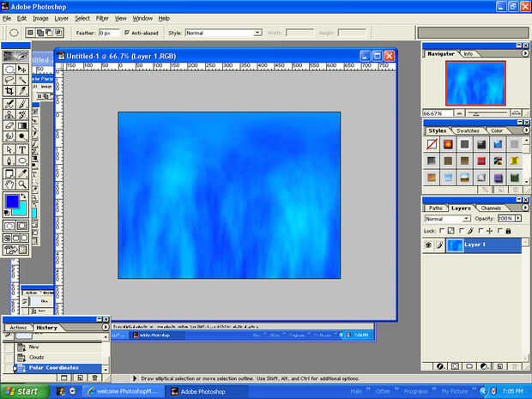Click the foreground blue color swatch
This screenshot has width=532, height=399.
click(12, 202)
